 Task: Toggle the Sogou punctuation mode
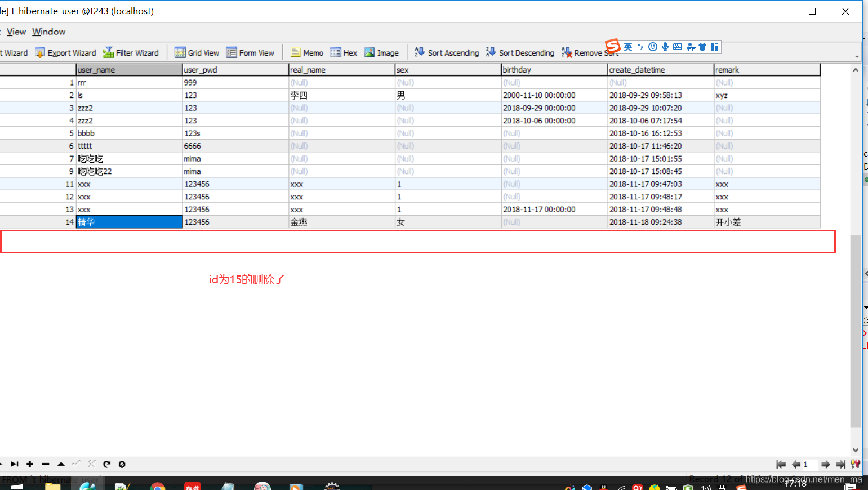tap(640, 47)
